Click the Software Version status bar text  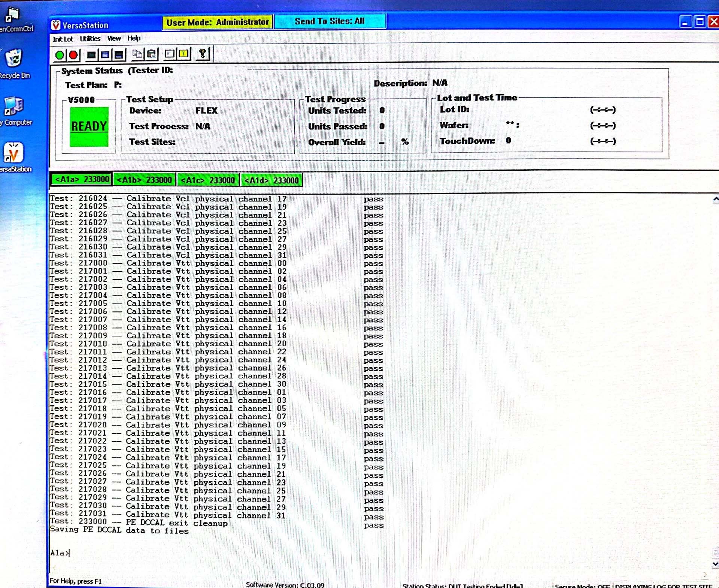point(285,585)
